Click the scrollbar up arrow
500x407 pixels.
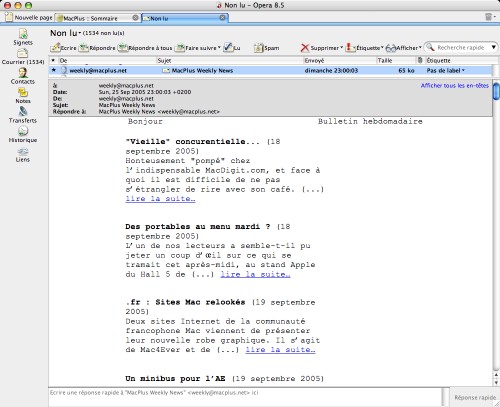[x=496, y=375]
